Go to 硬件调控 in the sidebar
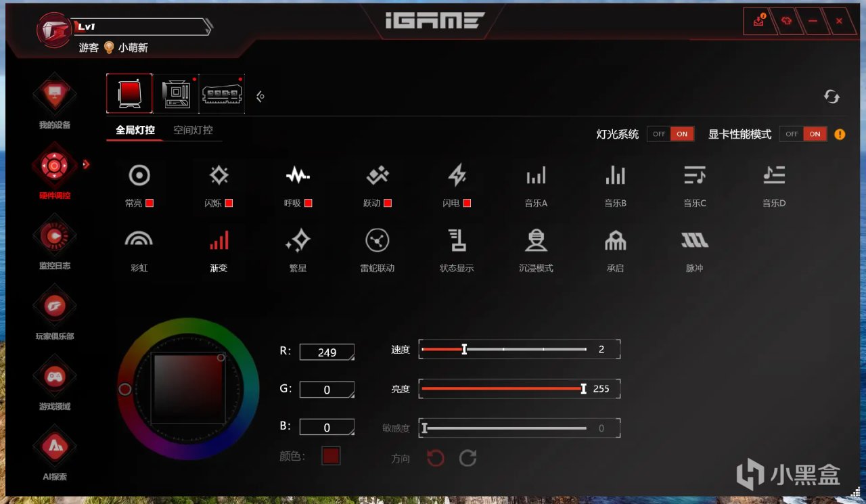 click(55, 170)
